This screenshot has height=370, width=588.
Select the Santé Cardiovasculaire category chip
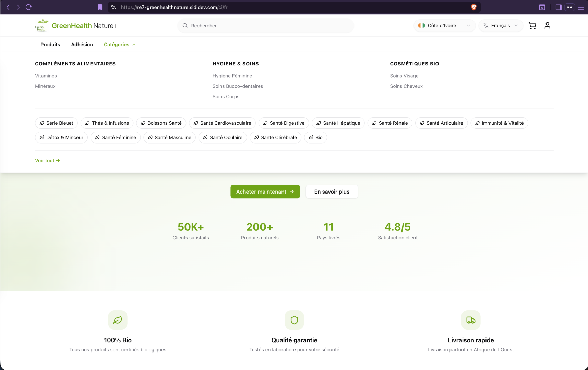(222, 123)
